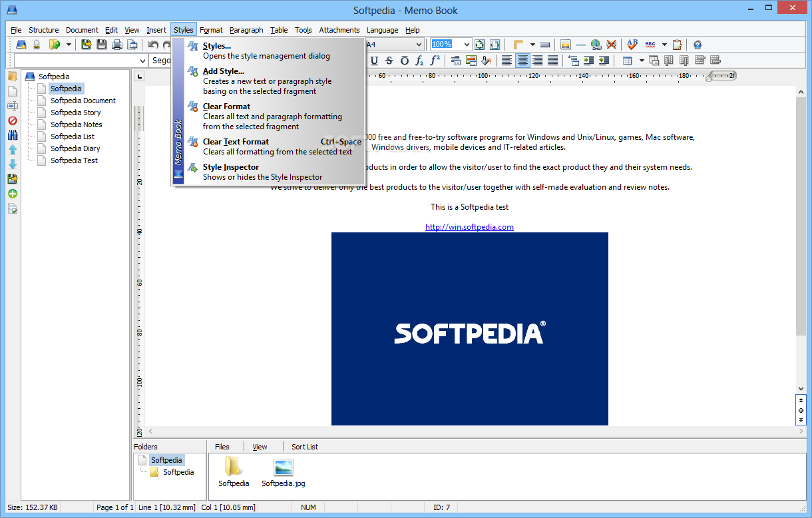Screen dimensions: 812x518
Task: Click the spell check (AB checkmark) icon
Action: 632,45
